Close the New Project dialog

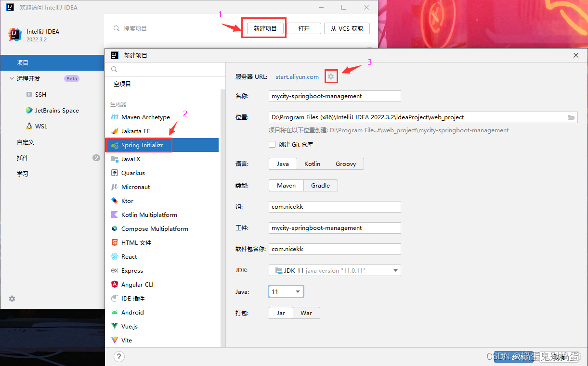[x=576, y=55]
